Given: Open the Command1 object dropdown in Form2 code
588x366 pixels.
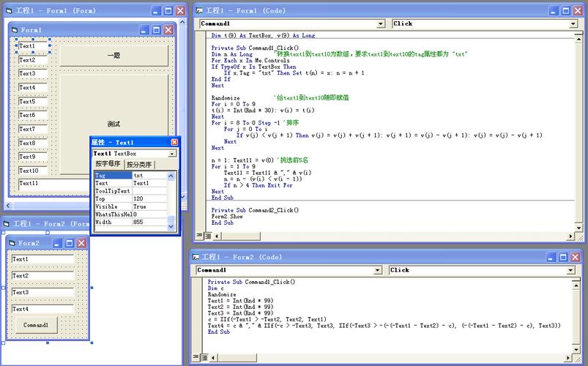Looking at the screenshot, I should click(x=378, y=270).
